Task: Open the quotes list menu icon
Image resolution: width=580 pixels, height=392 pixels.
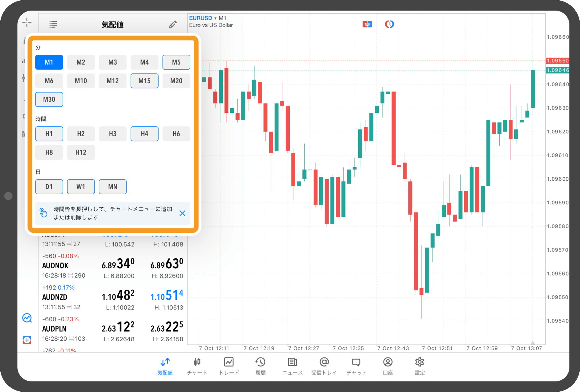Action: (53, 24)
